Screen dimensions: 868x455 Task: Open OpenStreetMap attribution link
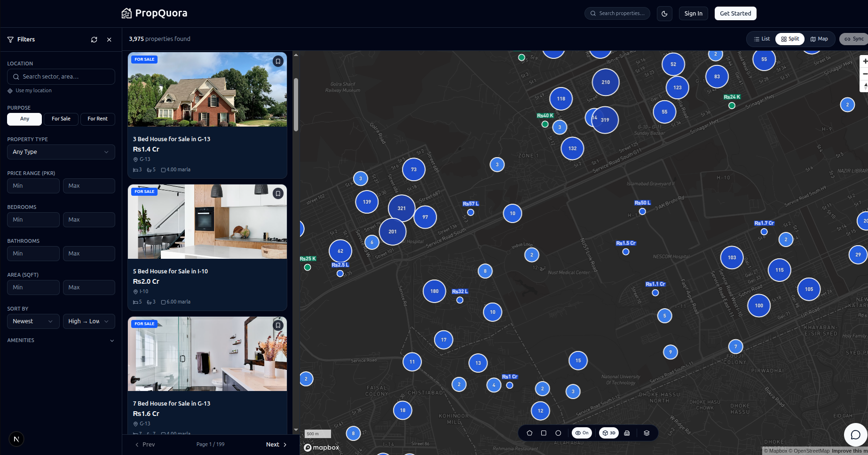(809, 451)
